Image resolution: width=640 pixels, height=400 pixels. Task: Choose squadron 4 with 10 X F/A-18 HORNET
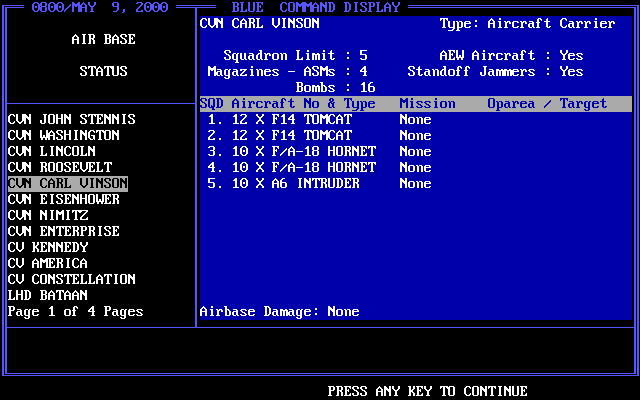(x=291, y=167)
